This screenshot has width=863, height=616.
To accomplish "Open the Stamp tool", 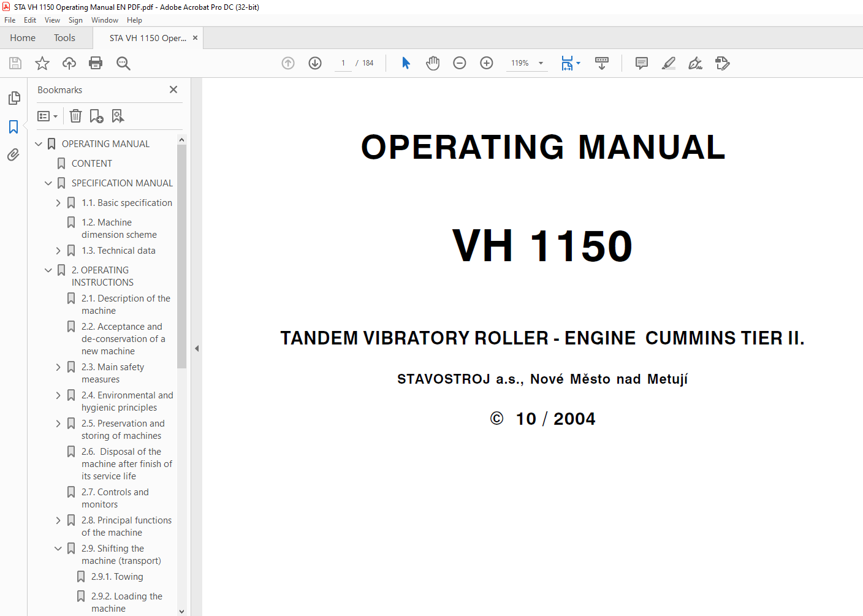I will pyautogui.click(x=723, y=63).
